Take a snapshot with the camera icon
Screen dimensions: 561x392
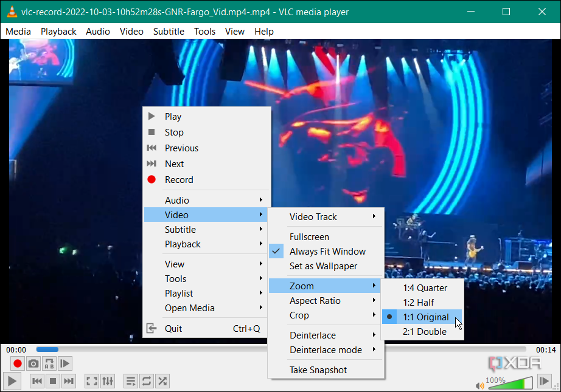coord(33,363)
